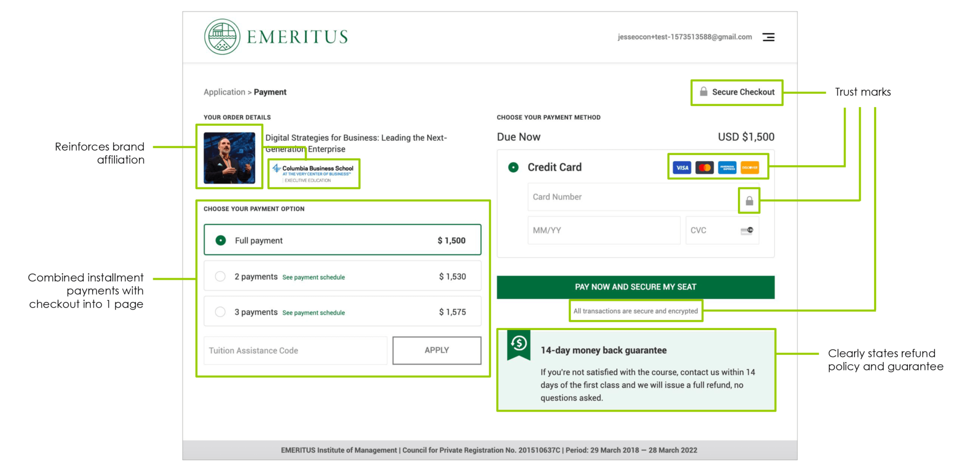The height and width of the screenshot is (476, 980).
Task: Focus the MM/YY expiry field
Action: click(x=604, y=231)
